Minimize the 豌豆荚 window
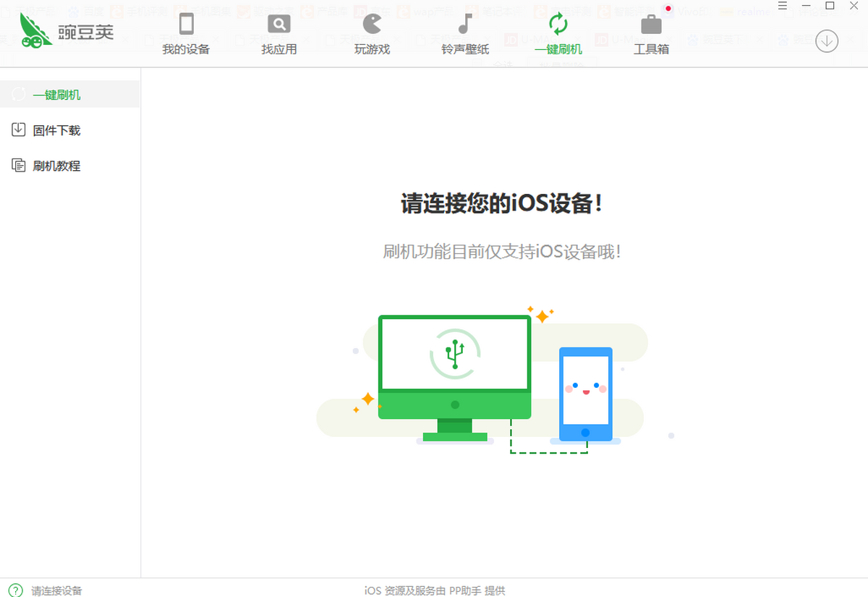This screenshot has height=597, width=868. [x=806, y=6]
